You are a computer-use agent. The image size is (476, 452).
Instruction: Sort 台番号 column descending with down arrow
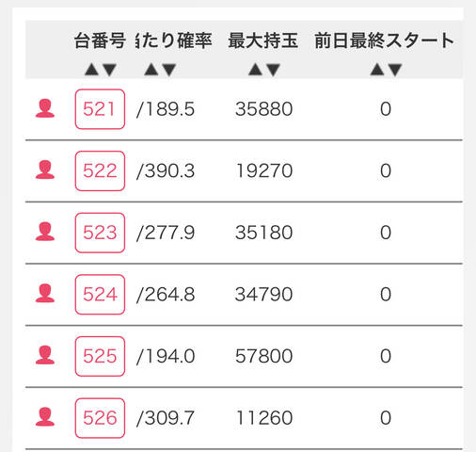pyautogui.click(x=110, y=70)
